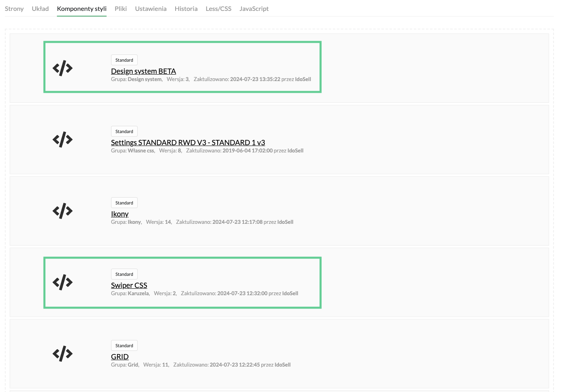Switch to the Strony tab

14,8
